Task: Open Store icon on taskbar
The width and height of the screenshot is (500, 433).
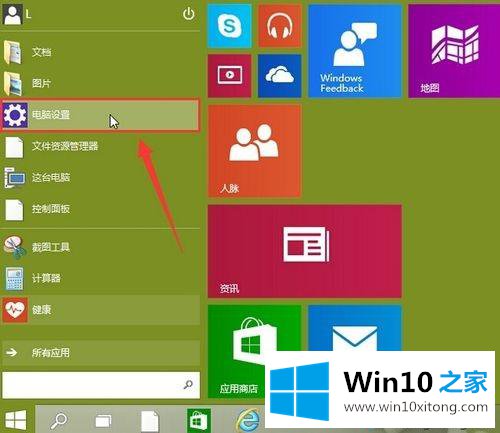Action: point(199,421)
